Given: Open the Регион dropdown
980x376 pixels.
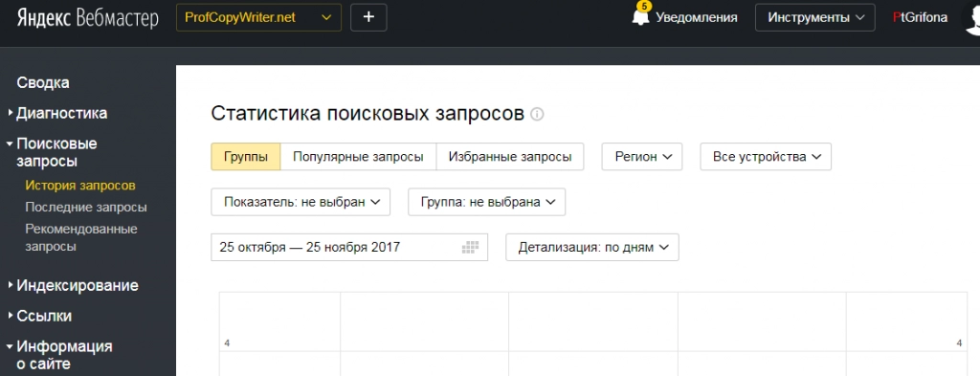Looking at the screenshot, I should pyautogui.click(x=642, y=157).
